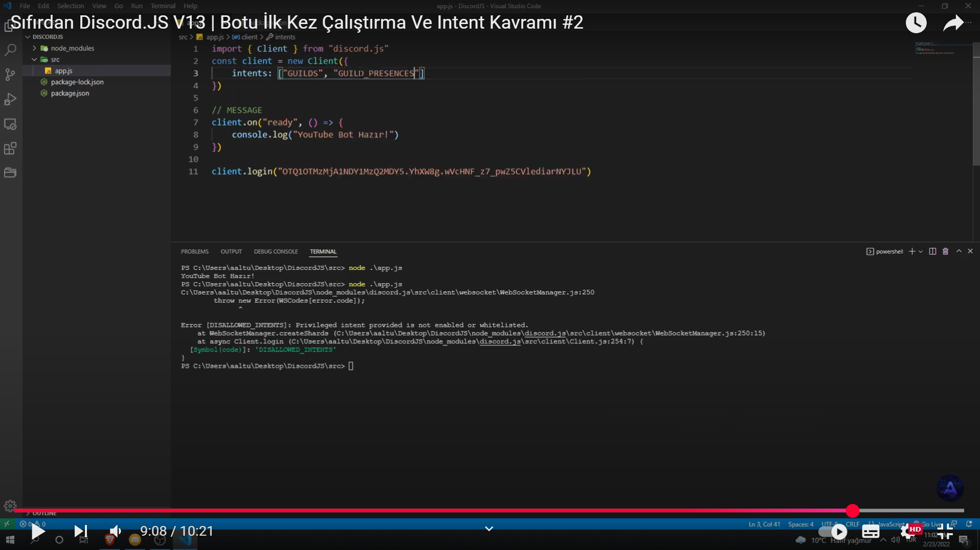Open Discord from the Windows taskbar
This screenshot has width=980, height=550.
click(135, 540)
